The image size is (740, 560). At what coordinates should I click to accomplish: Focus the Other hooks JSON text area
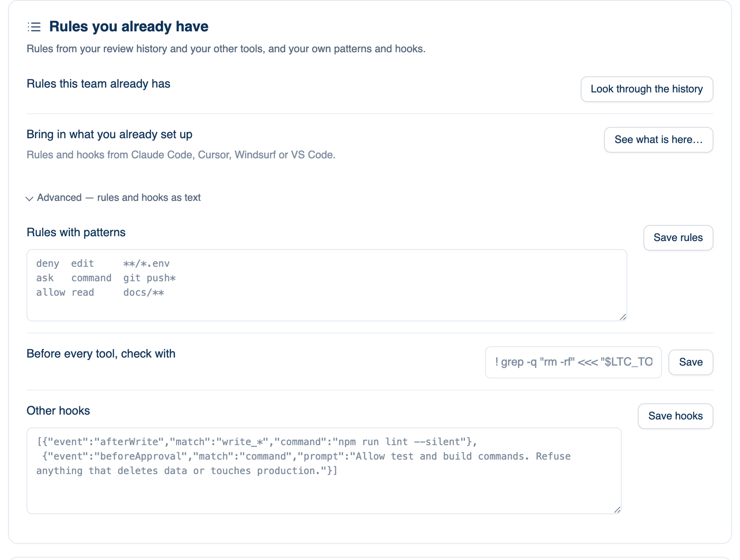coord(324,471)
